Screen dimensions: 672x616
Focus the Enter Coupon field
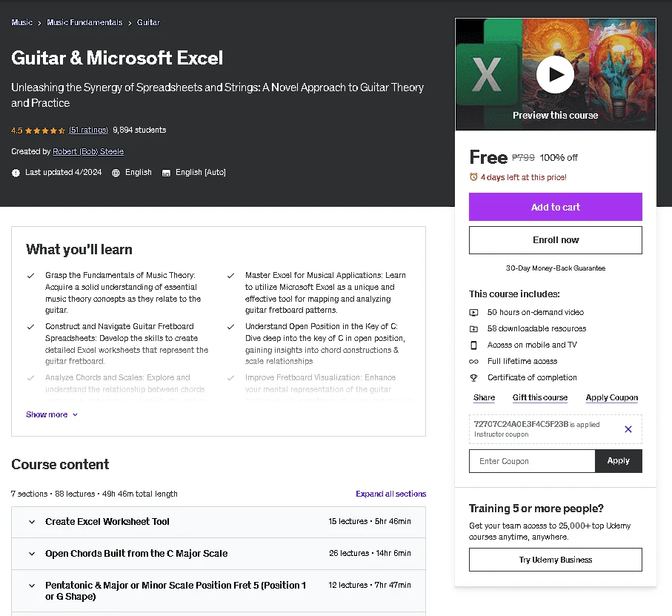[532, 461]
